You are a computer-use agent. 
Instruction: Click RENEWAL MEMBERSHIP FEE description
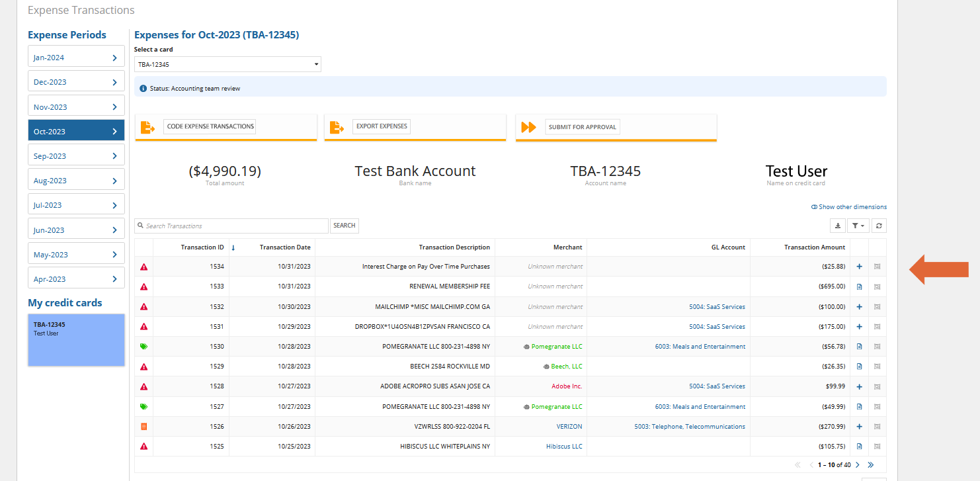tap(450, 286)
